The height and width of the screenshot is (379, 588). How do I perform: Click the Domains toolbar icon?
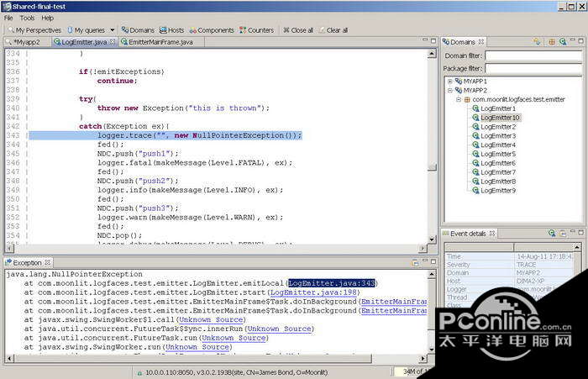click(x=137, y=29)
